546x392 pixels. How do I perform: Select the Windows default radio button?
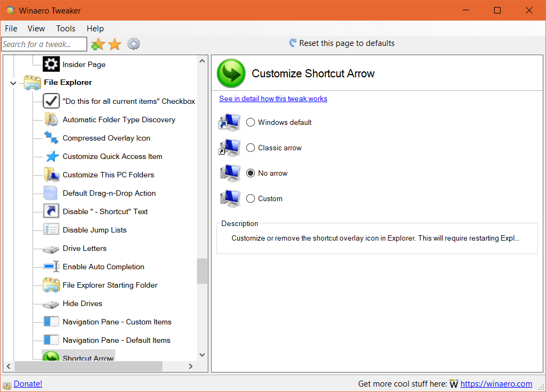pos(251,122)
